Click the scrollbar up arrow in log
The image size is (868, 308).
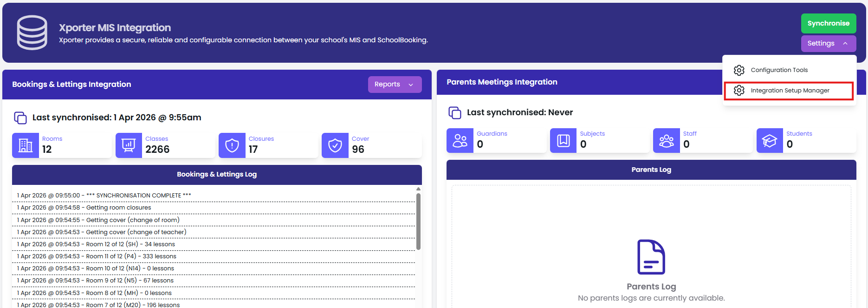(x=418, y=189)
